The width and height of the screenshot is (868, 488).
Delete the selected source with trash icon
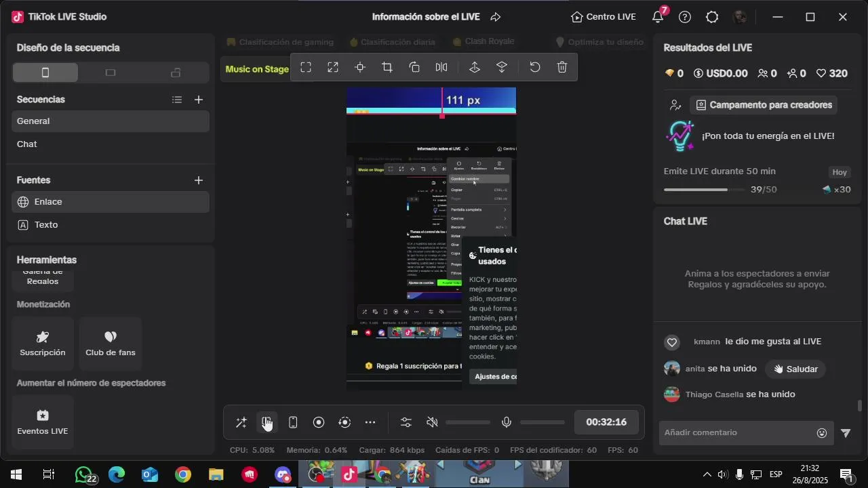[x=562, y=67]
